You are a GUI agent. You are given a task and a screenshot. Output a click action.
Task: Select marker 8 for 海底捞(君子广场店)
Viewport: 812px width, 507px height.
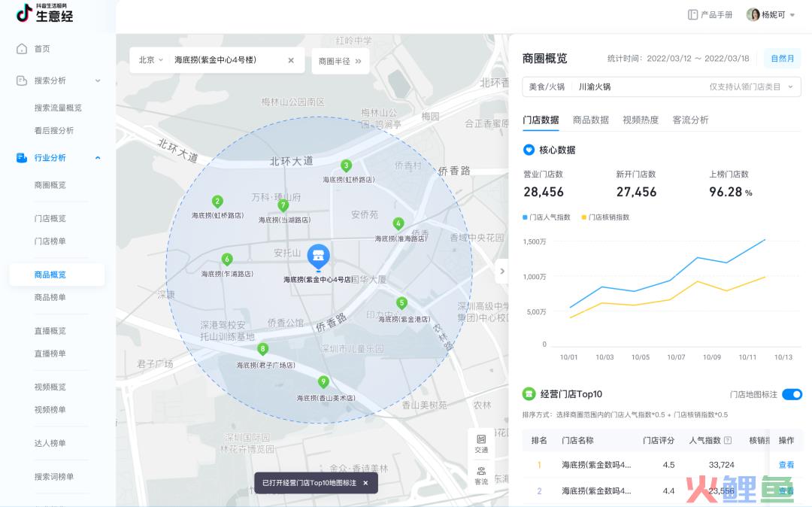[x=263, y=349]
